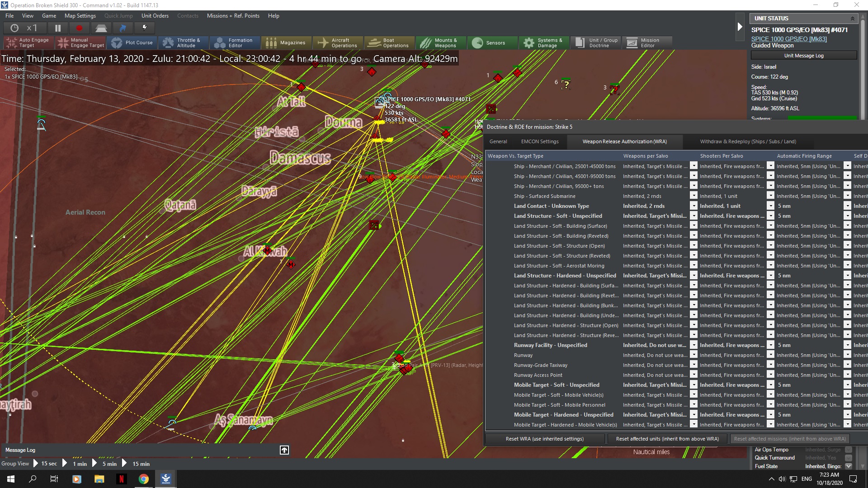Open Netflix from the taskbar
This screenshot has width=868, height=488.
coord(121,479)
